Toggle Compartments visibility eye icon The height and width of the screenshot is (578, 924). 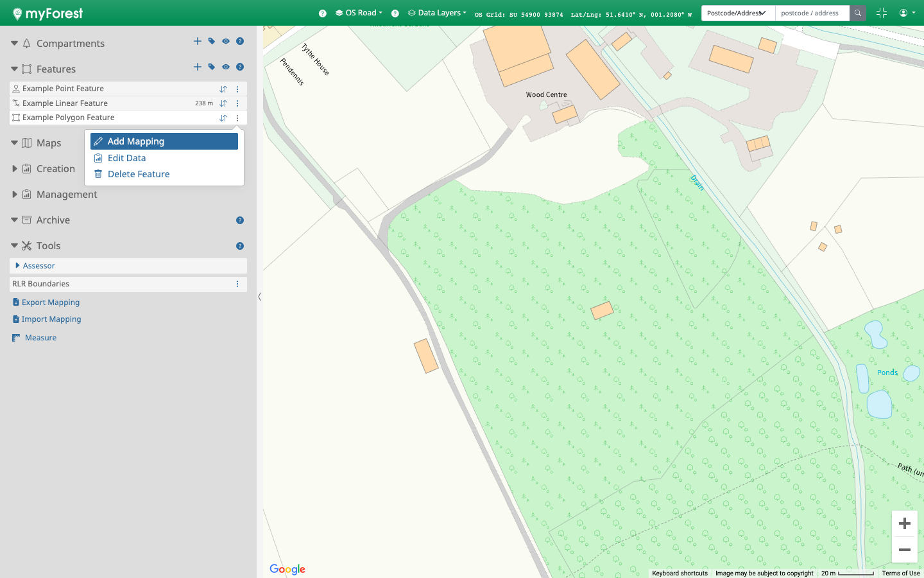[226, 41]
